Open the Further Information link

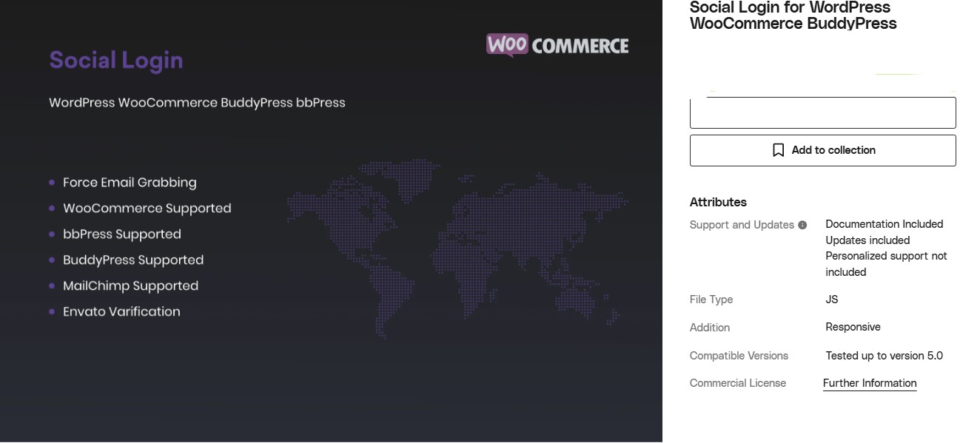click(x=870, y=383)
